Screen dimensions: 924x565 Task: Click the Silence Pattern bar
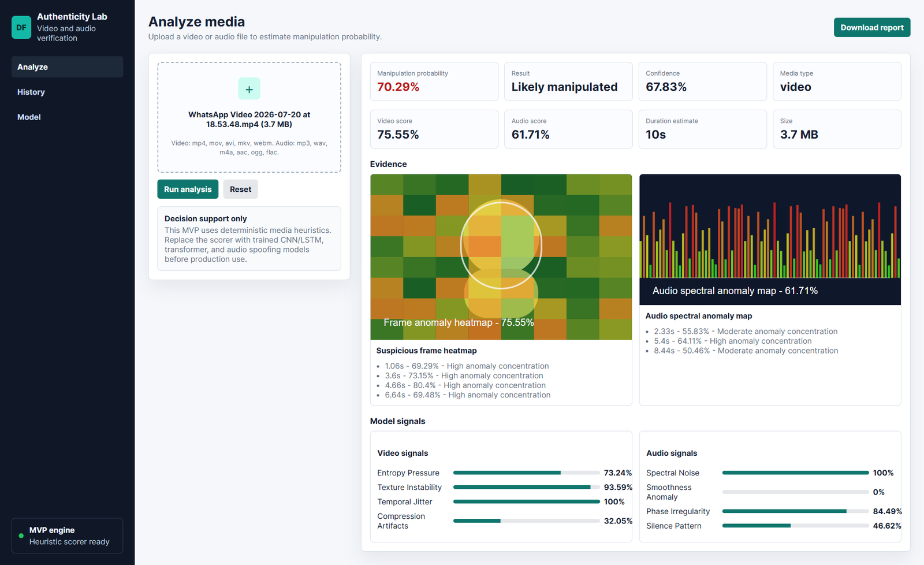[795, 526]
